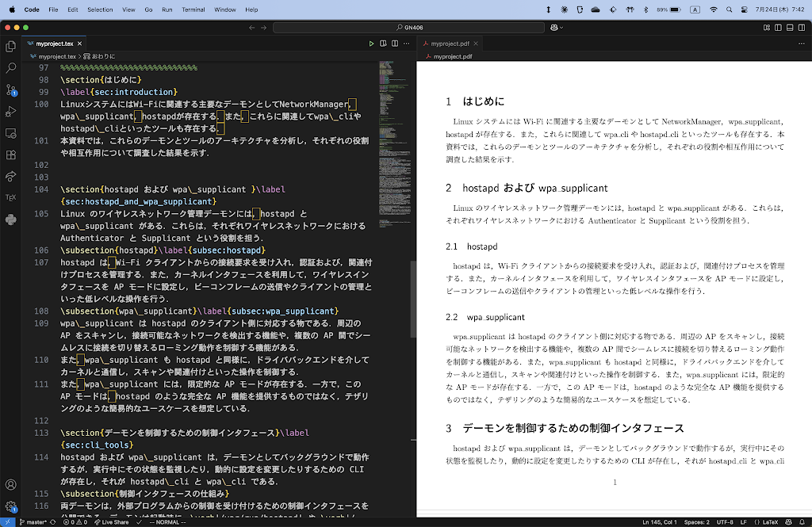Open Copilot status icon in status bar
This screenshot has width=812, height=527.
tap(789, 521)
